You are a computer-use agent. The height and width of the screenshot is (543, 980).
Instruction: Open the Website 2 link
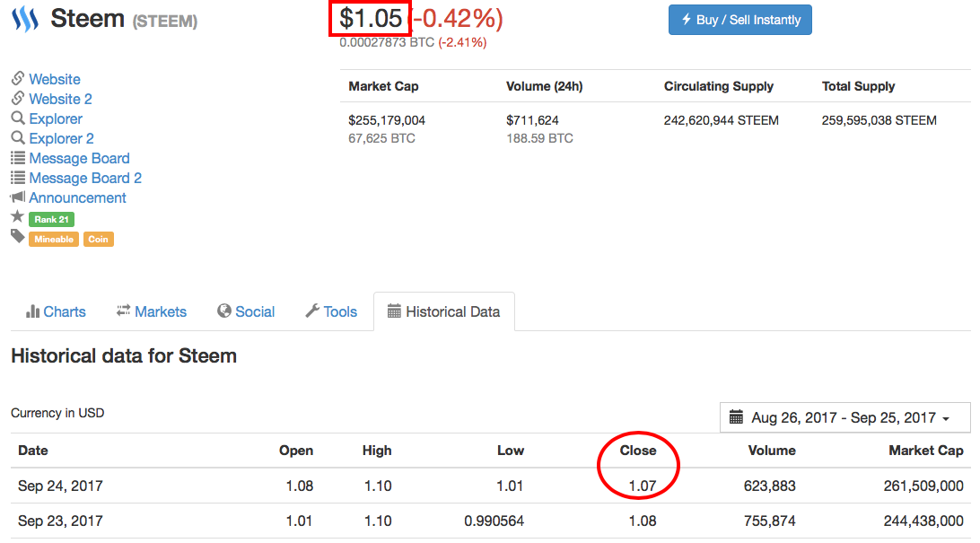click(61, 99)
